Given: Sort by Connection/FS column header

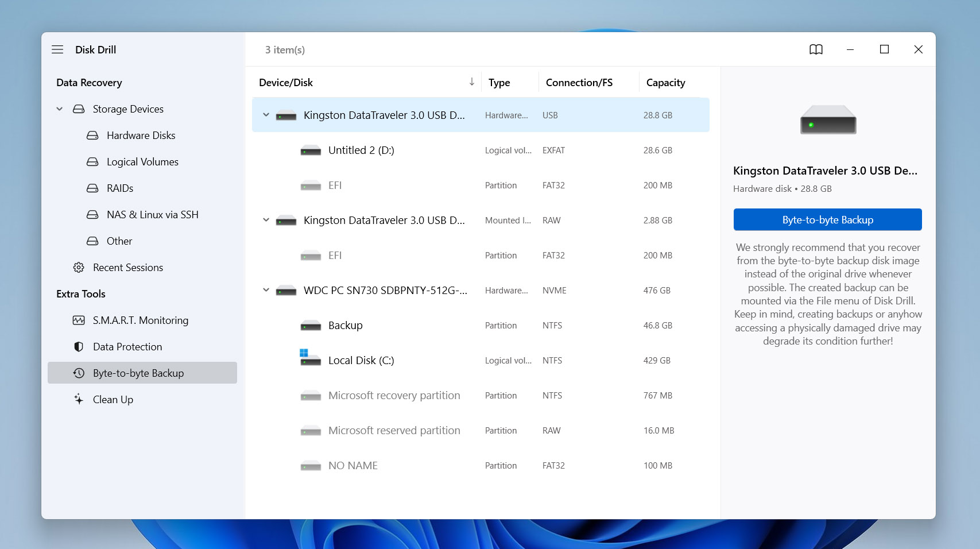Looking at the screenshot, I should click(579, 83).
